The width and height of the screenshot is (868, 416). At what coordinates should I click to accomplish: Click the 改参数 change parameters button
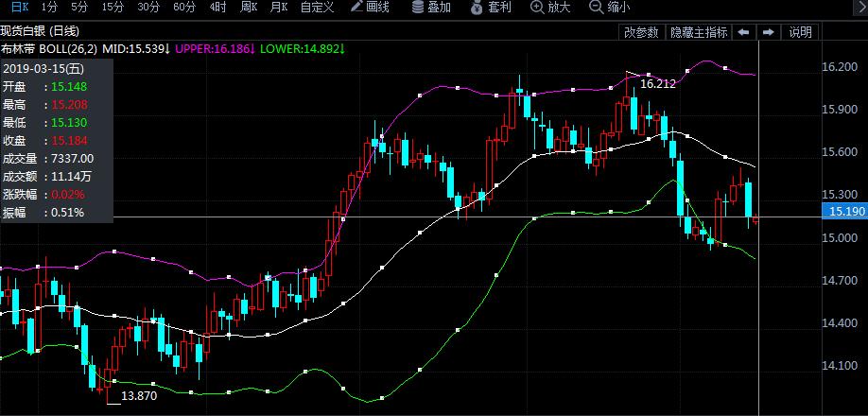click(x=641, y=32)
